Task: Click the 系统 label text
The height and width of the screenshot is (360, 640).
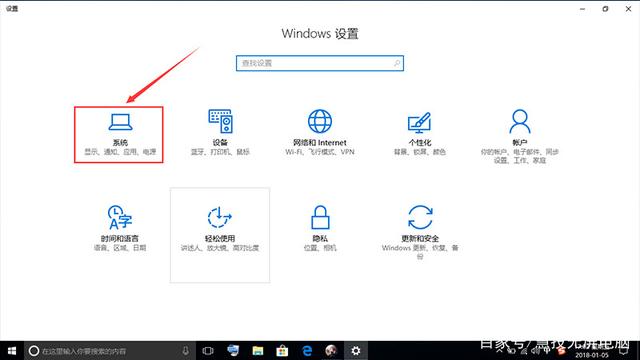Action: pyautogui.click(x=120, y=142)
